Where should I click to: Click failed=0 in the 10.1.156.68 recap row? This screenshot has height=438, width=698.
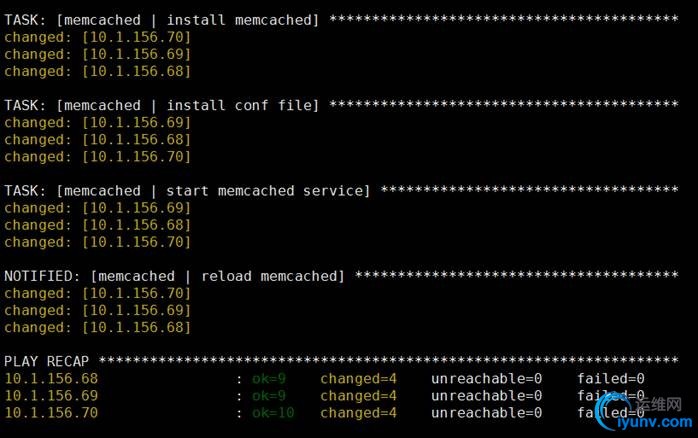[x=611, y=379]
